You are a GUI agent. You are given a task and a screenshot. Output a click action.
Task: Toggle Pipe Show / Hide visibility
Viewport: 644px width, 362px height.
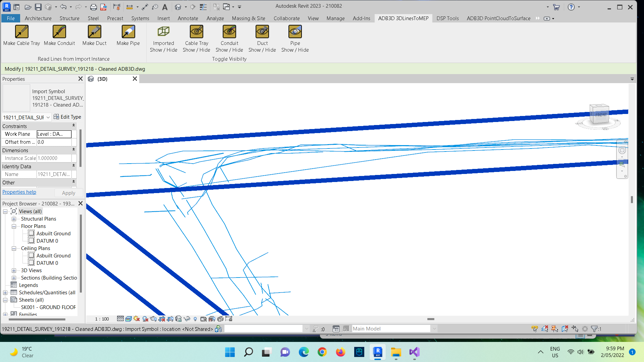(295, 39)
